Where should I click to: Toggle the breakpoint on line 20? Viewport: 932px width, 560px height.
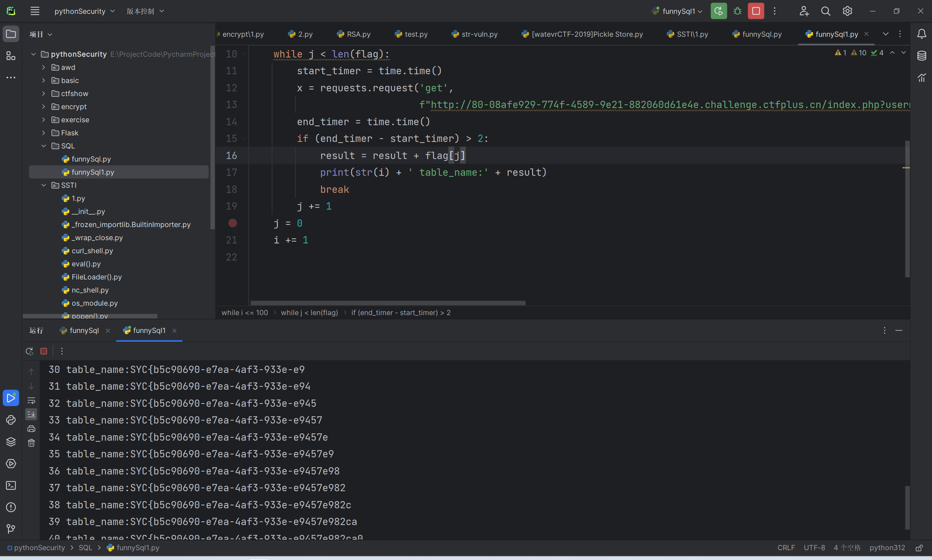pyautogui.click(x=233, y=223)
